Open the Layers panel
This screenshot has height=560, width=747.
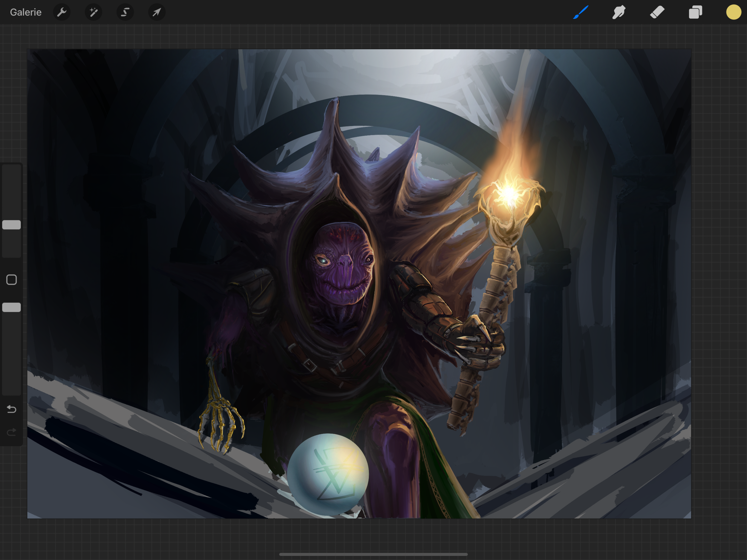coord(695,13)
